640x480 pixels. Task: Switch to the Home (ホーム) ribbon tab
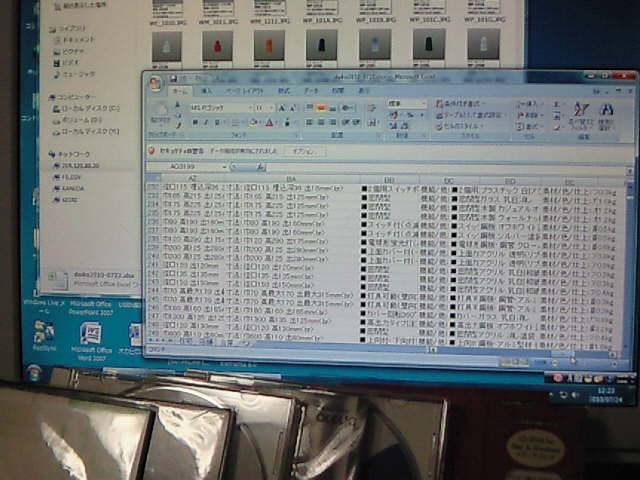pos(180,91)
